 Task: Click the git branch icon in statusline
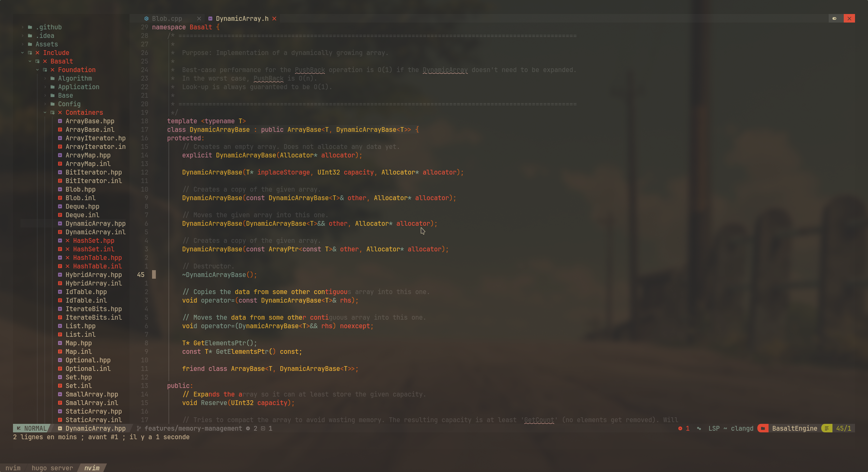pos(139,428)
